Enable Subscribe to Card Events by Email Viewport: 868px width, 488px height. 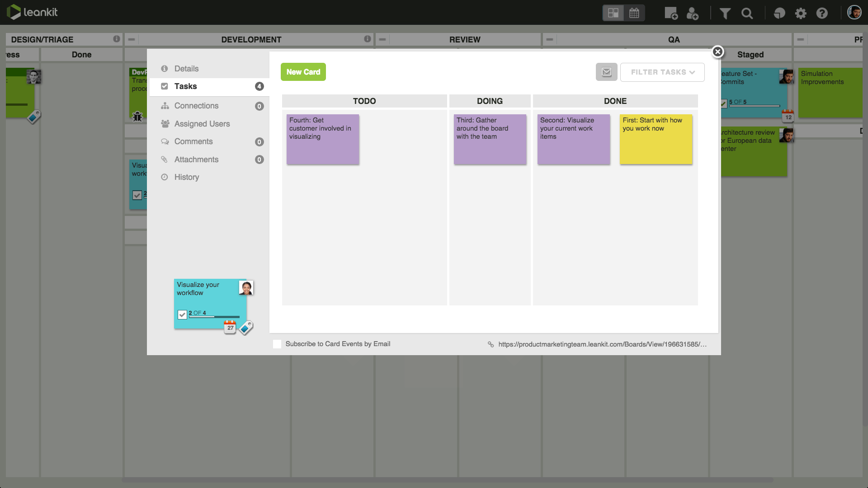coord(276,344)
